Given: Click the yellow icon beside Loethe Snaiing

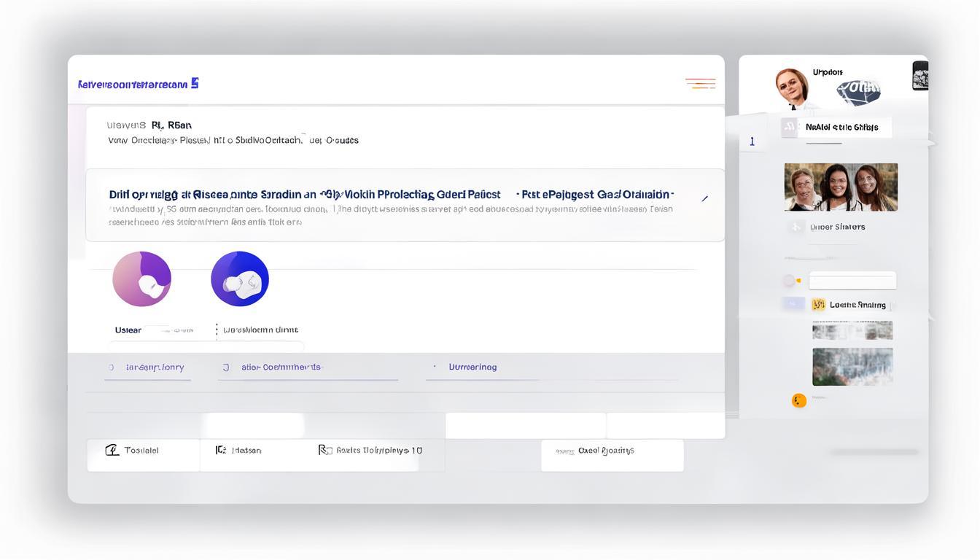Looking at the screenshot, I should pos(818,305).
